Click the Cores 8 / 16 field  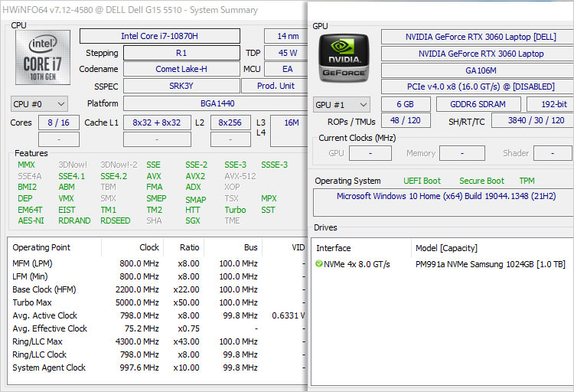[x=59, y=122]
